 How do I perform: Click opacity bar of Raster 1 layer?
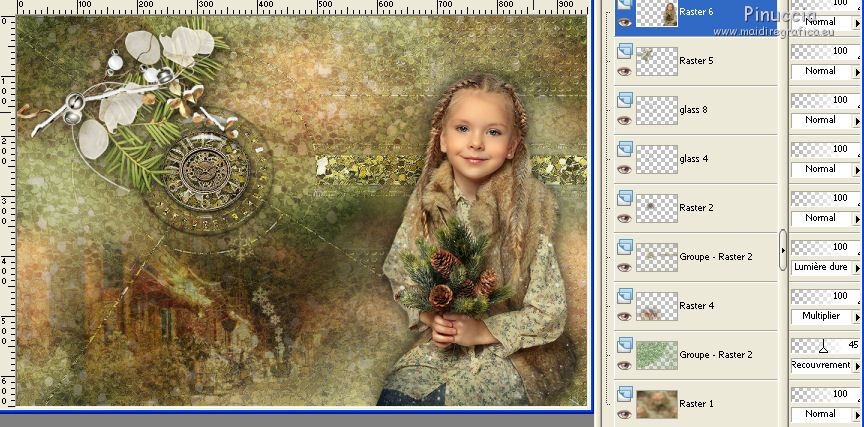coord(826,394)
